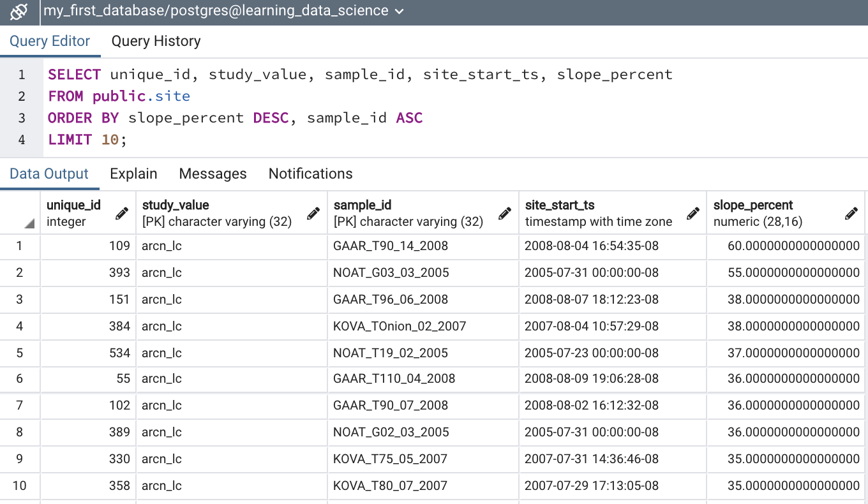Switch to the Query History tab

156,41
